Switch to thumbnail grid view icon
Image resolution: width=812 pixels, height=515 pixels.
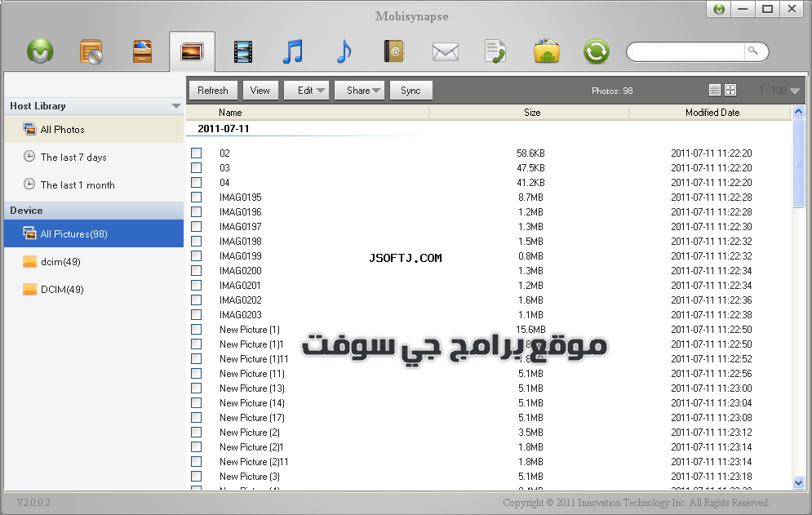730,90
